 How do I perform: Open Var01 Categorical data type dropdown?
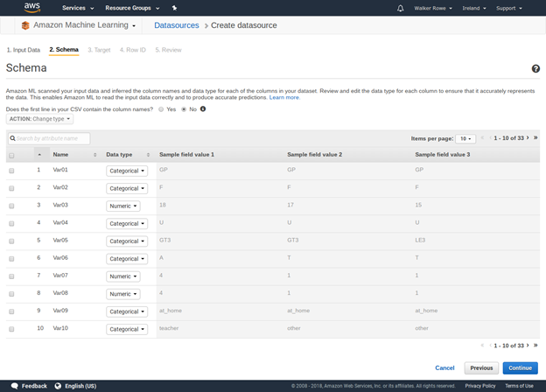coord(127,171)
